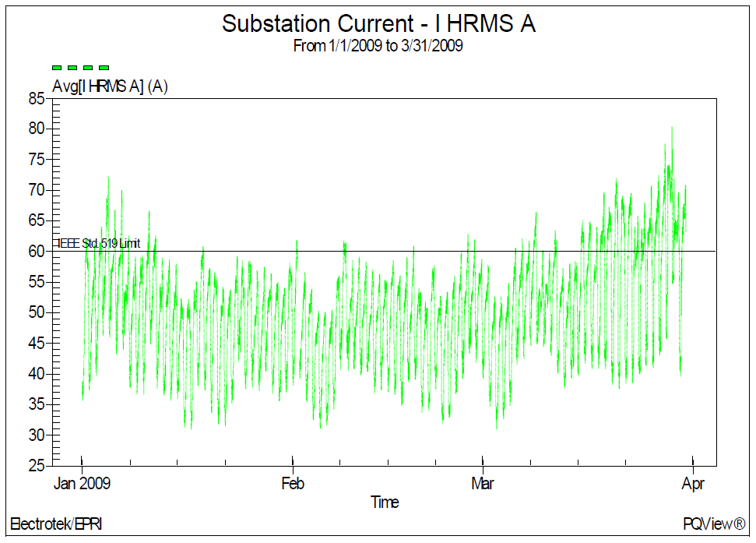Click the 'Mar' x-axis tick label
The image size is (756, 543).
pyautogui.click(x=483, y=484)
